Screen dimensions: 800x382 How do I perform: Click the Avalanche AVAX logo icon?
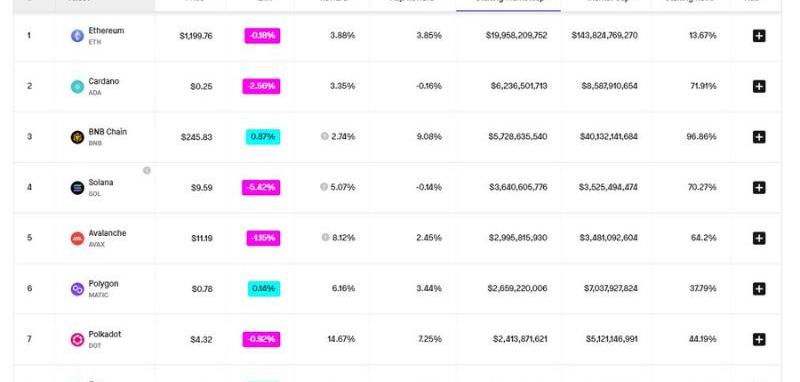(77, 238)
